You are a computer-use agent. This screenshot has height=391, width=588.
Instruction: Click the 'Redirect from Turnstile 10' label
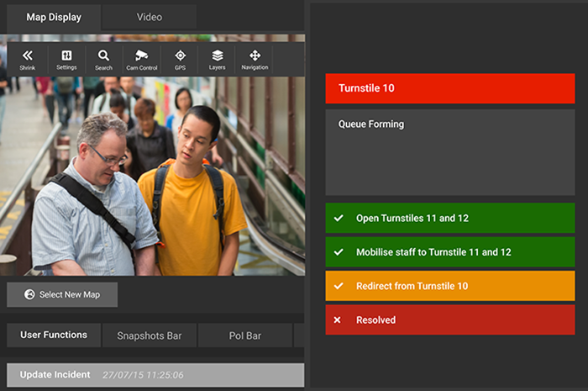(x=412, y=286)
